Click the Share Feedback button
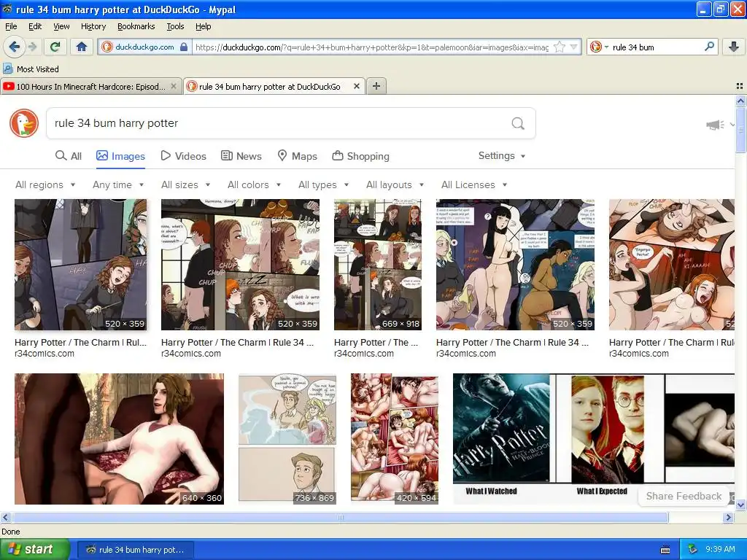747x560 pixels. point(684,496)
